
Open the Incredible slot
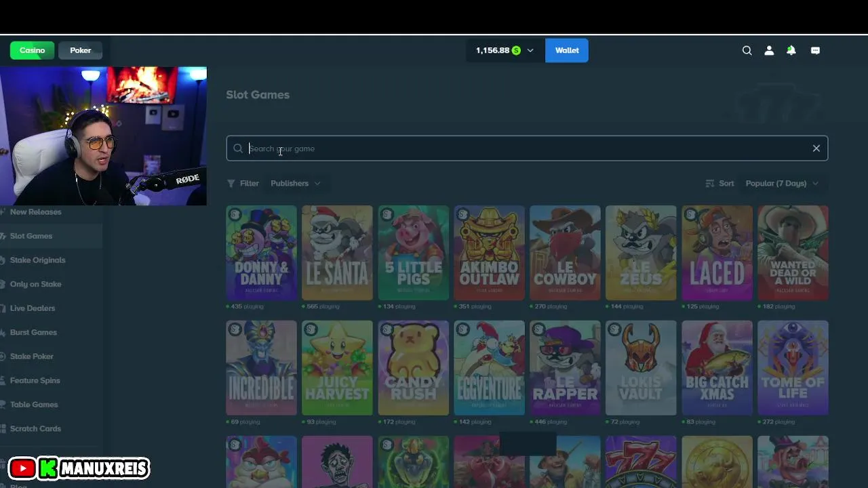pyautogui.click(x=261, y=368)
